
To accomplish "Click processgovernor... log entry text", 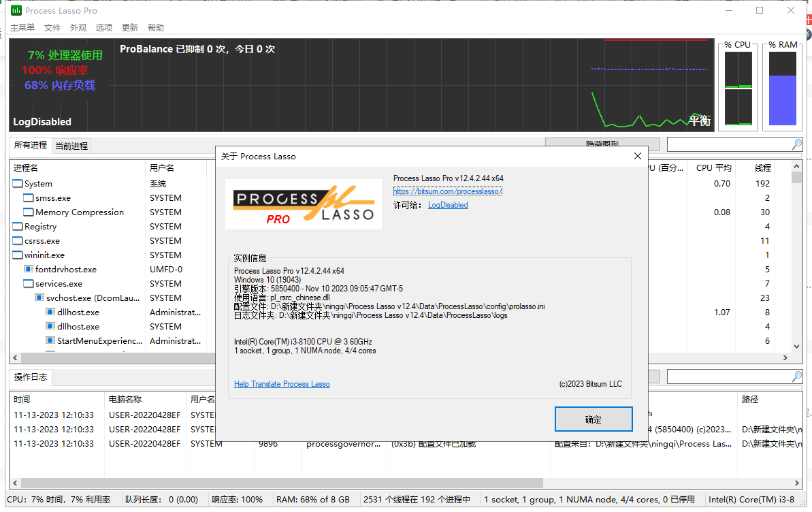I will (x=343, y=444).
